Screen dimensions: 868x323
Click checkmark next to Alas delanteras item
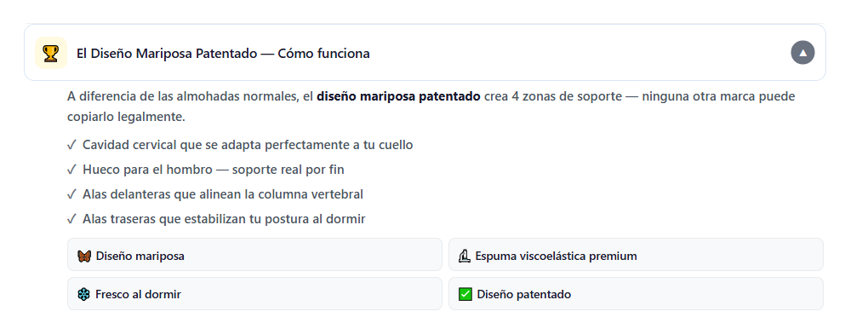pyautogui.click(x=71, y=194)
